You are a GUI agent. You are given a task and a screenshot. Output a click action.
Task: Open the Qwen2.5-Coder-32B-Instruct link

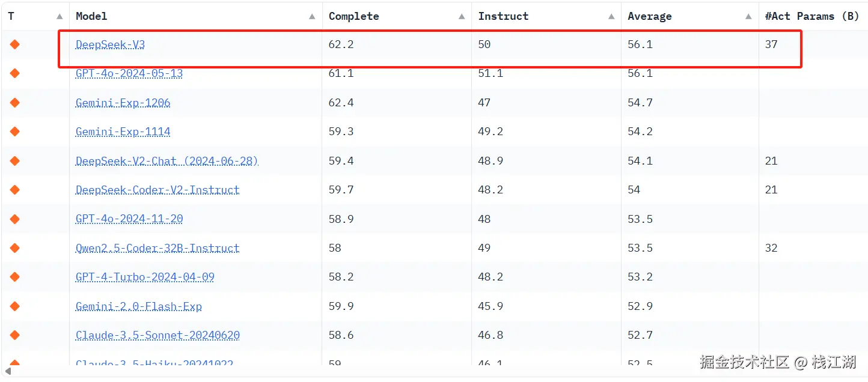pos(157,248)
